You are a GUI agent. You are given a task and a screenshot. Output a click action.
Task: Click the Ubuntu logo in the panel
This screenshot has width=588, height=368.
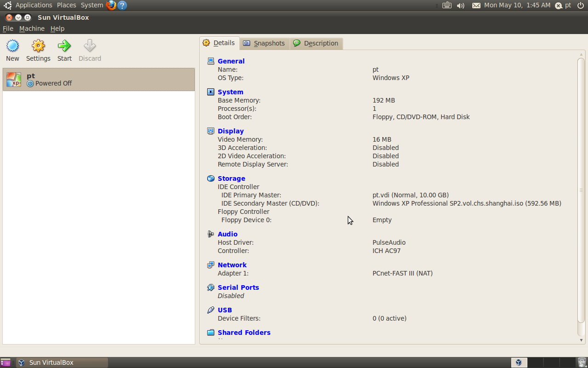pos(7,5)
